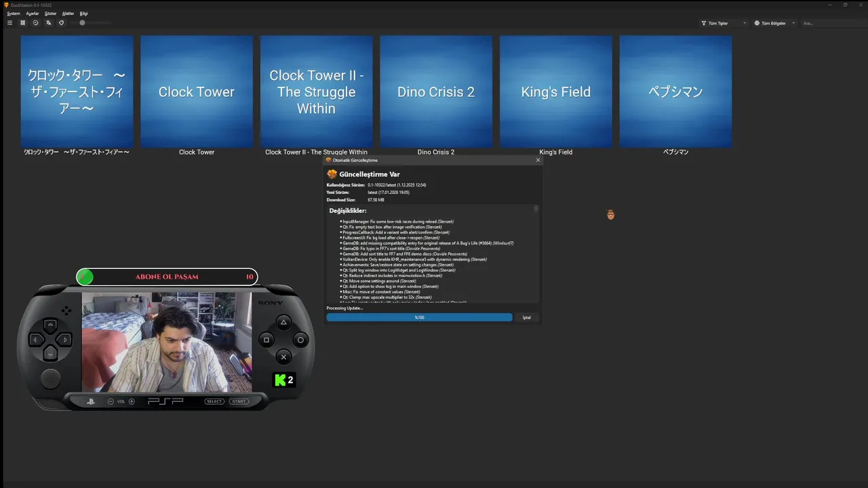Click the 'VulkanDevice: Only enable KHR_maintenance5' entry
This screenshot has width=868, height=488.
[x=414, y=260]
